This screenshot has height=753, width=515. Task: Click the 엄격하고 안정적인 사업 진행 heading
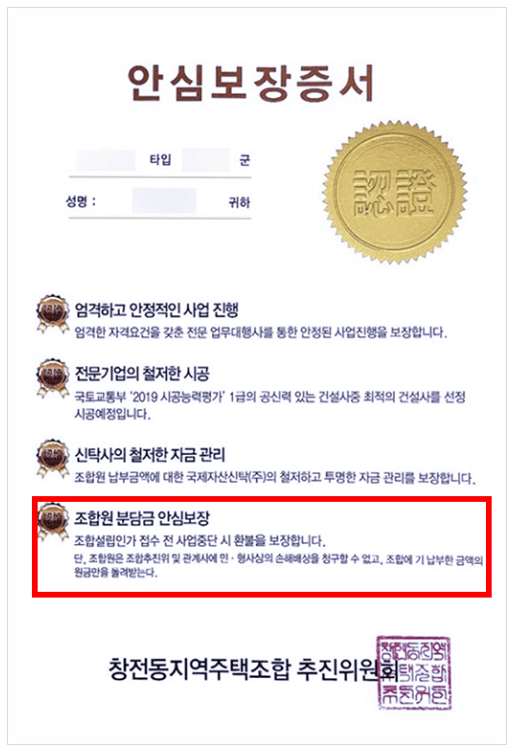(x=157, y=310)
